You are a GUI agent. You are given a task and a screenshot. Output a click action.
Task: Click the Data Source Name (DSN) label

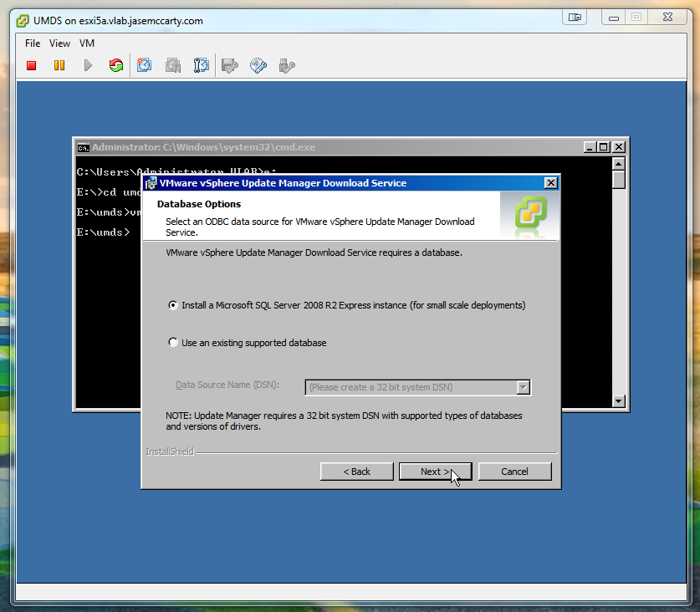pos(227,385)
